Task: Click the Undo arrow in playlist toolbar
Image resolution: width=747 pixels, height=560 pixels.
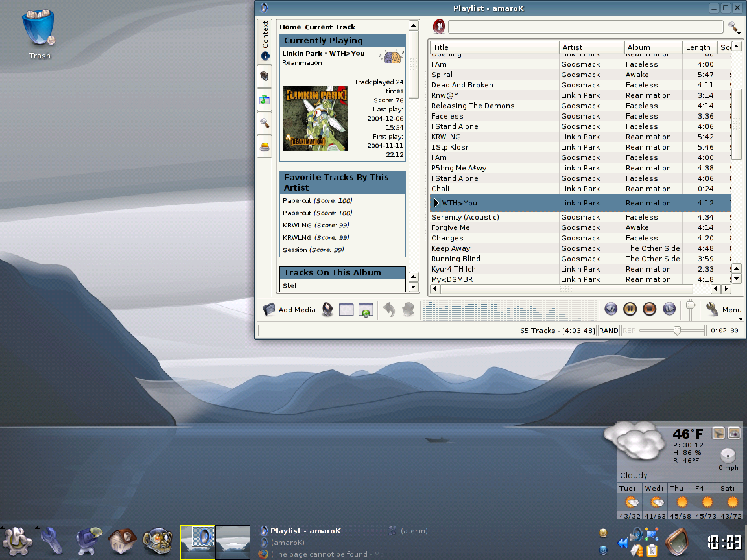Action: pos(389,310)
